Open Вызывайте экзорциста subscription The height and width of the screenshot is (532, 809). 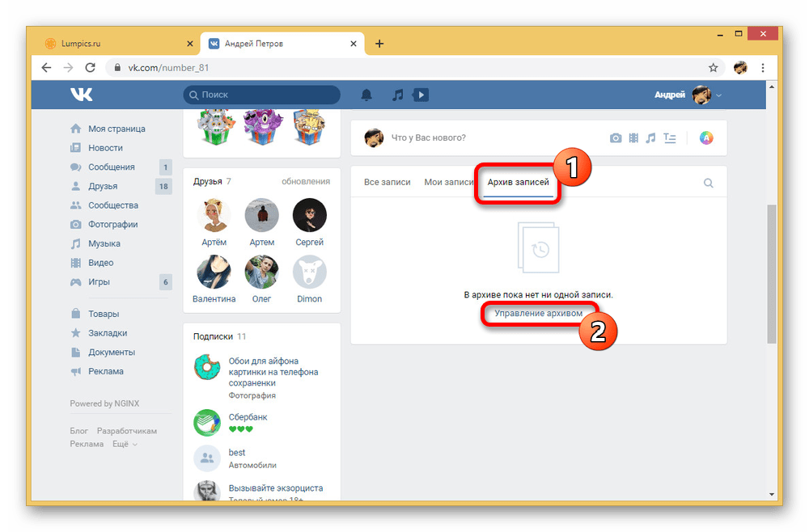tap(276, 488)
